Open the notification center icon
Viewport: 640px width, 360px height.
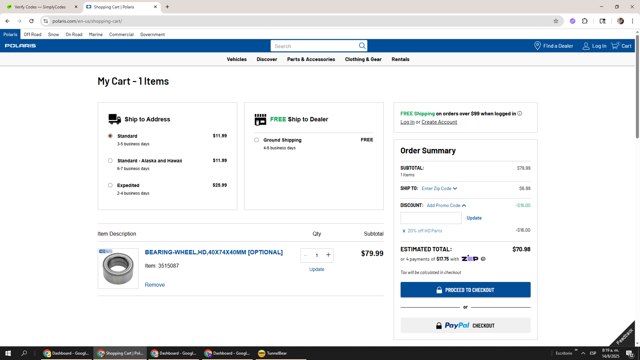629,353
